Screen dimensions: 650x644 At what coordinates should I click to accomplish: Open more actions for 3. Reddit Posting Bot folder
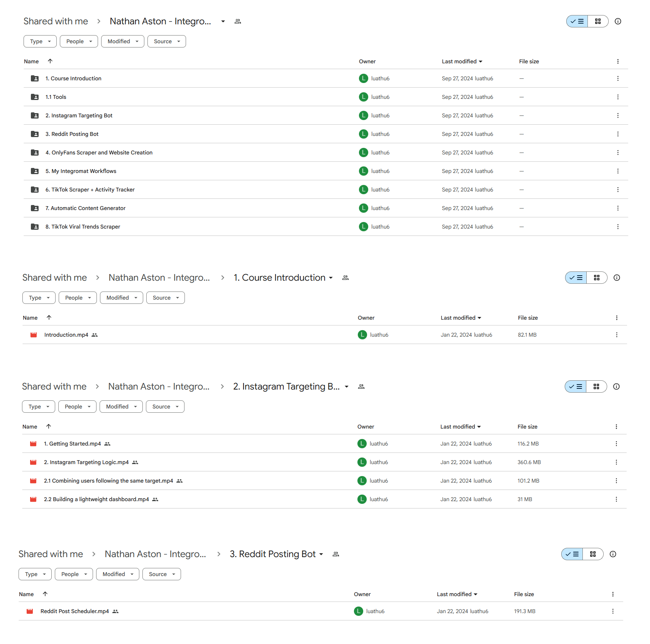pos(618,134)
